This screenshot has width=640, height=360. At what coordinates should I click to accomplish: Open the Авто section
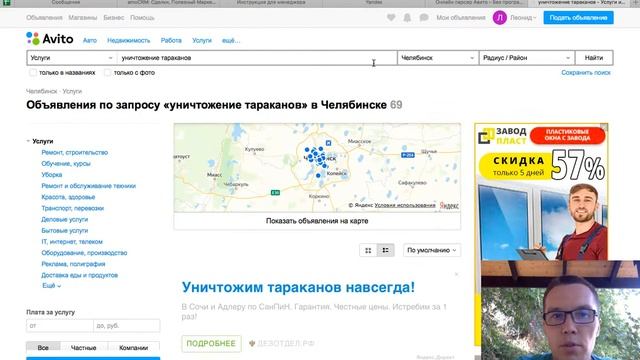(90, 40)
